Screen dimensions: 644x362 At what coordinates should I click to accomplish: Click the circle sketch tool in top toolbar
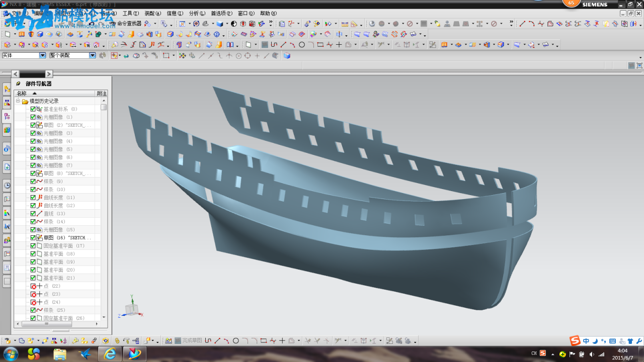coord(302,45)
